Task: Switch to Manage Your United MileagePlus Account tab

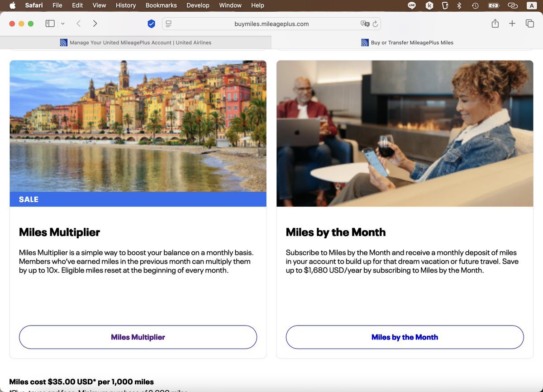Action: (136, 43)
